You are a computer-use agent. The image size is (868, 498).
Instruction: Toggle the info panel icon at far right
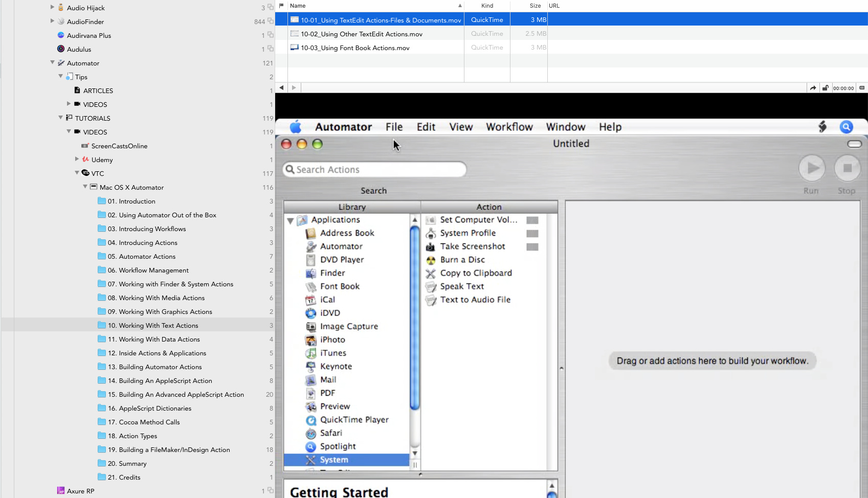(862, 88)
